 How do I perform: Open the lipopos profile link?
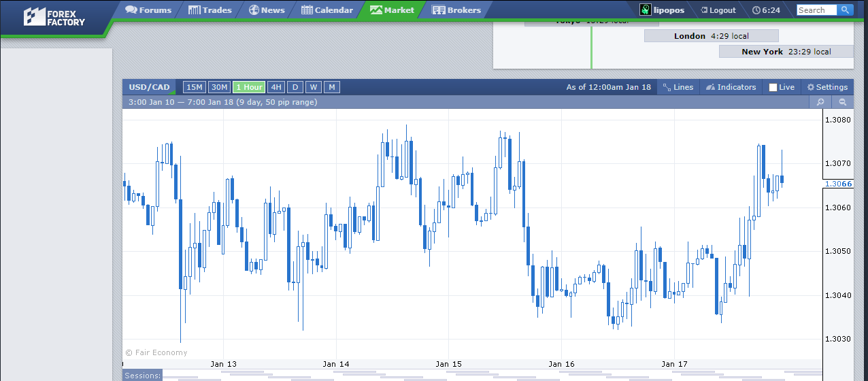click(x=670, y=10)
